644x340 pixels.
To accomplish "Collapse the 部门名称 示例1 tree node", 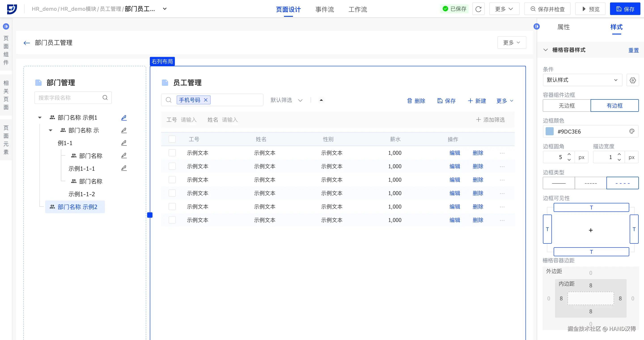I will 40,117.
